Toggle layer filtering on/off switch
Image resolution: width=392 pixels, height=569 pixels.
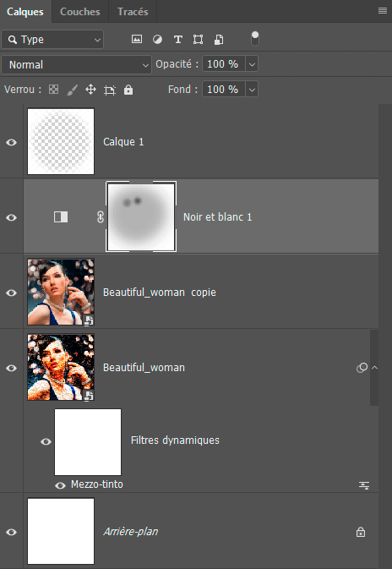255,39
